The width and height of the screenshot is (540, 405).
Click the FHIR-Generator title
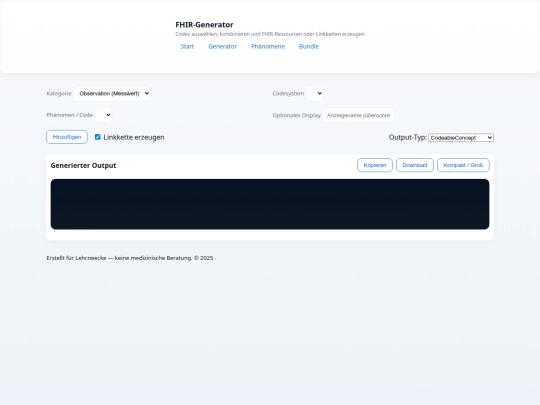[204, 25]
